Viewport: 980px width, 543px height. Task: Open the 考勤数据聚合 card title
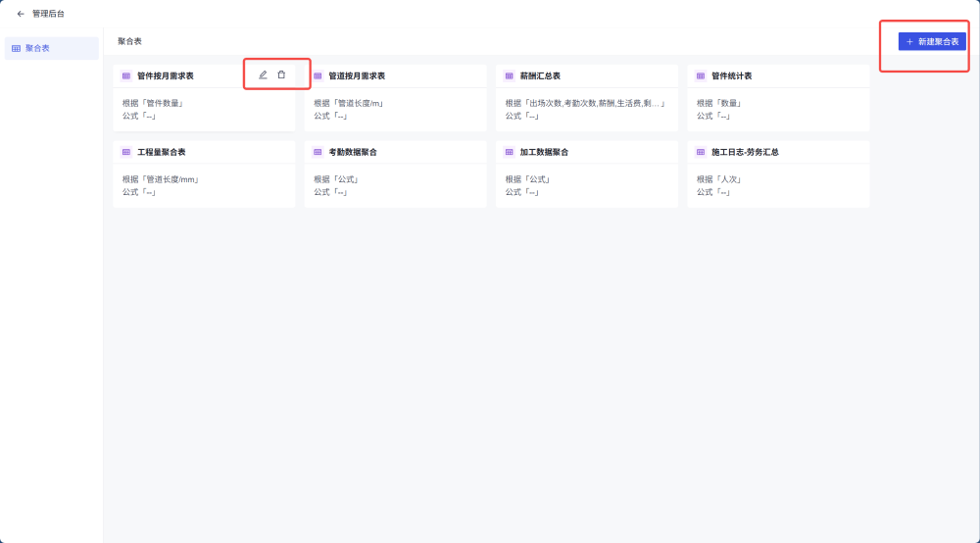tap(353, 153)
